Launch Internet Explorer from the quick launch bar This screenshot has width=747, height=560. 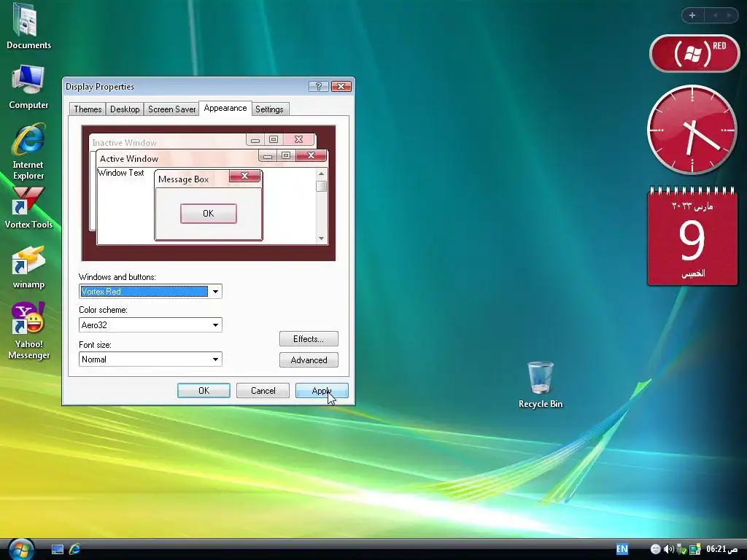[x=75, y=550]
